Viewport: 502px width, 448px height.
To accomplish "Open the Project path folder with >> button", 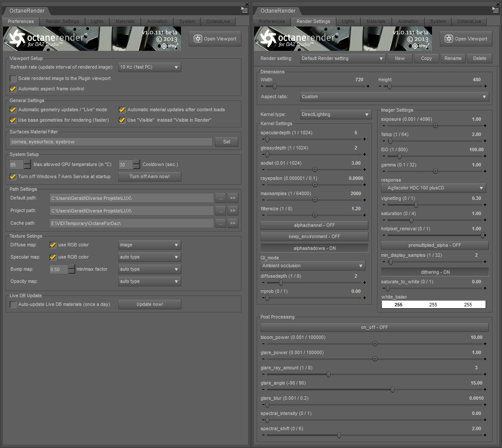I will (233, 211).
